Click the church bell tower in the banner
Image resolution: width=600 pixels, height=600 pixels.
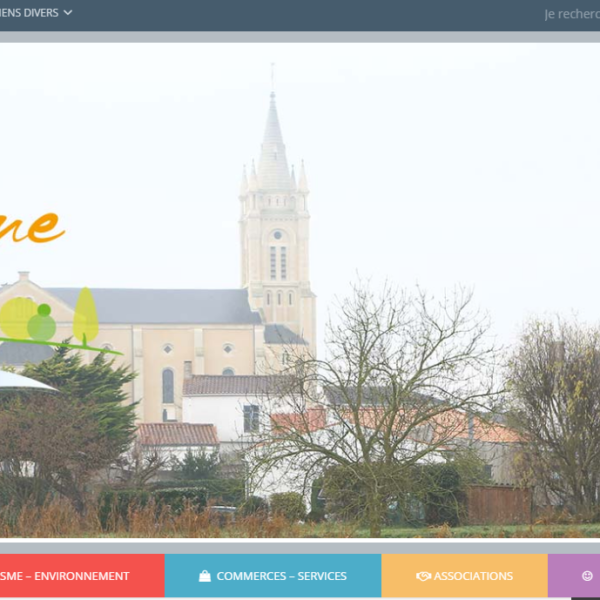[x=276, y=230]
